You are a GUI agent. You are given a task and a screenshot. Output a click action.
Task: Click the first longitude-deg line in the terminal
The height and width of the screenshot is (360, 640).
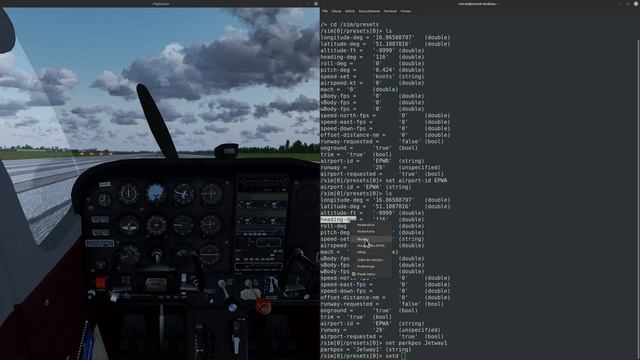coord(385,38)
